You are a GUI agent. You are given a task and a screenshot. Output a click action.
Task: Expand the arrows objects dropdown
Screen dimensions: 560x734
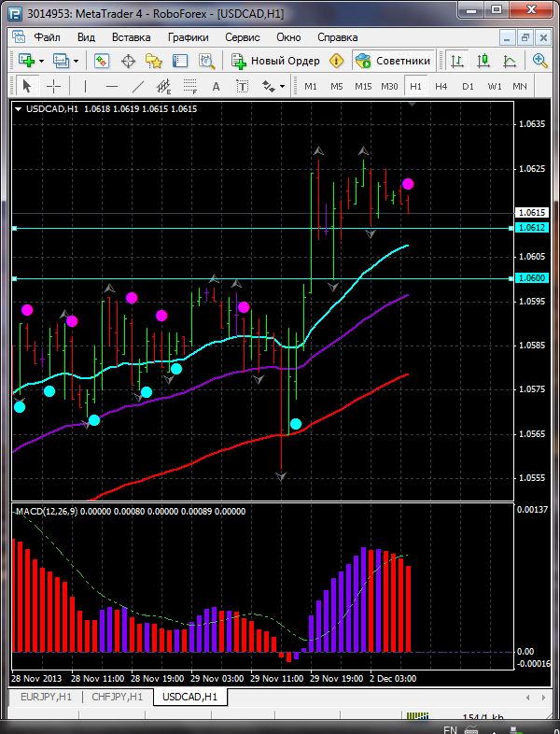point(282,86)
